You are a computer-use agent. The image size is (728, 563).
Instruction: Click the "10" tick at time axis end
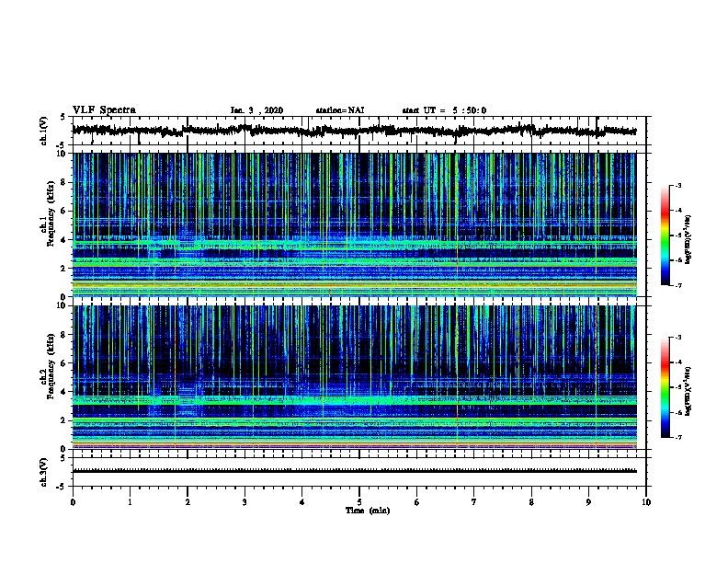(x=646, y=502)
